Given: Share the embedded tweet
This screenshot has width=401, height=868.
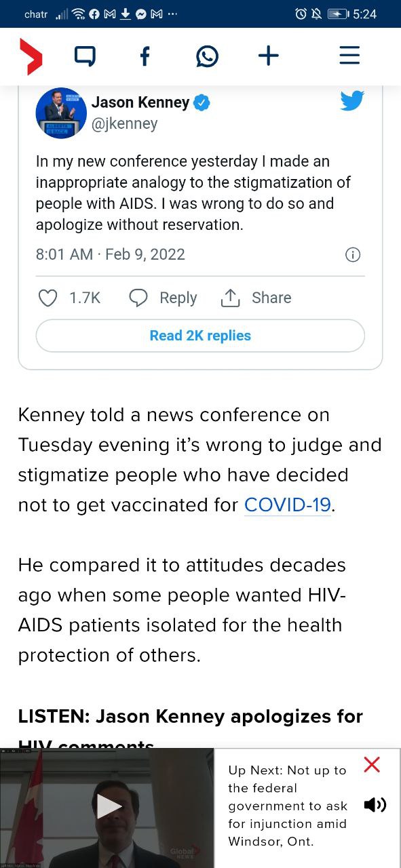Looking at the screenshot, I should click(256, 298).
